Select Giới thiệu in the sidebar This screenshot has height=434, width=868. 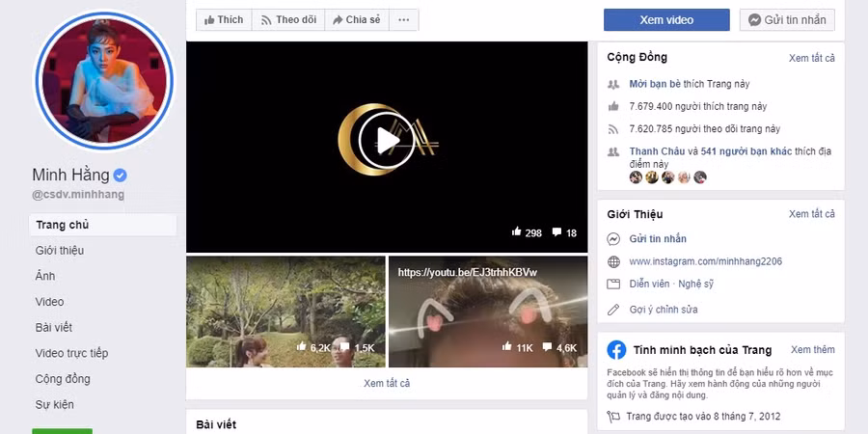pyautogui.click(x=60, y=251)
